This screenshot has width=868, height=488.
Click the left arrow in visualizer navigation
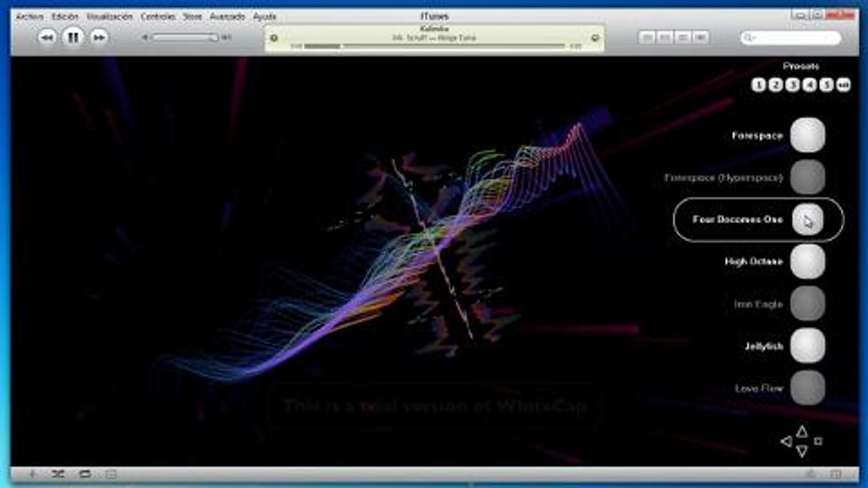(787, 441)
